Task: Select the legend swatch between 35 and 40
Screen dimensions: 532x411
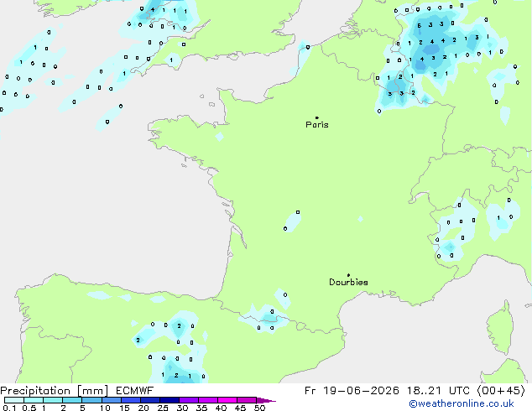Action: click(208, 400)
